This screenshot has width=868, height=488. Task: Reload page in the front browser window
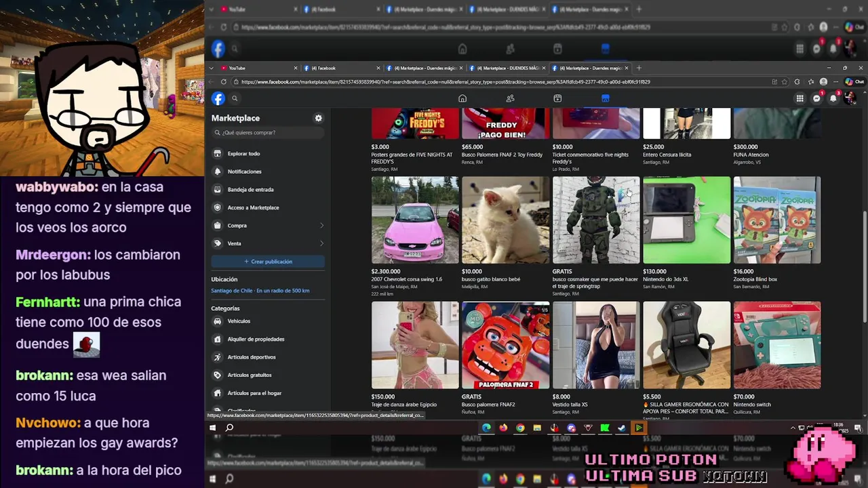(x=224, y=82)
